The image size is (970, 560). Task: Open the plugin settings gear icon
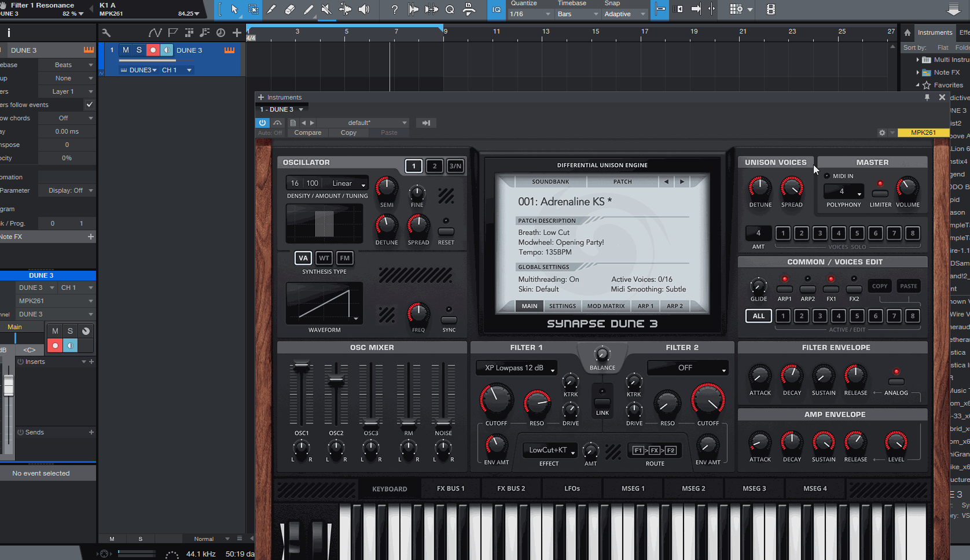[882, 132]
